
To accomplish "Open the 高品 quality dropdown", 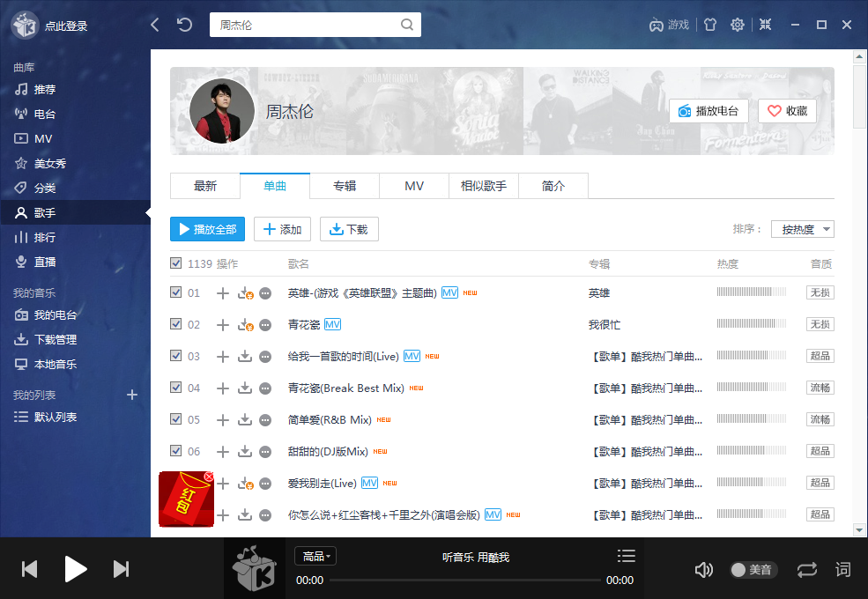I will pos(315,556).
